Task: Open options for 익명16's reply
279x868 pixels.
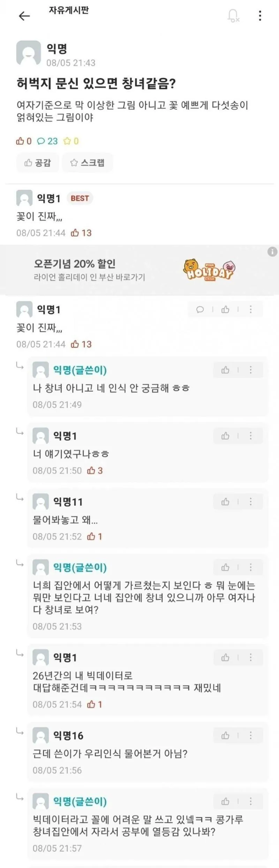Action: tap(250, 735)
